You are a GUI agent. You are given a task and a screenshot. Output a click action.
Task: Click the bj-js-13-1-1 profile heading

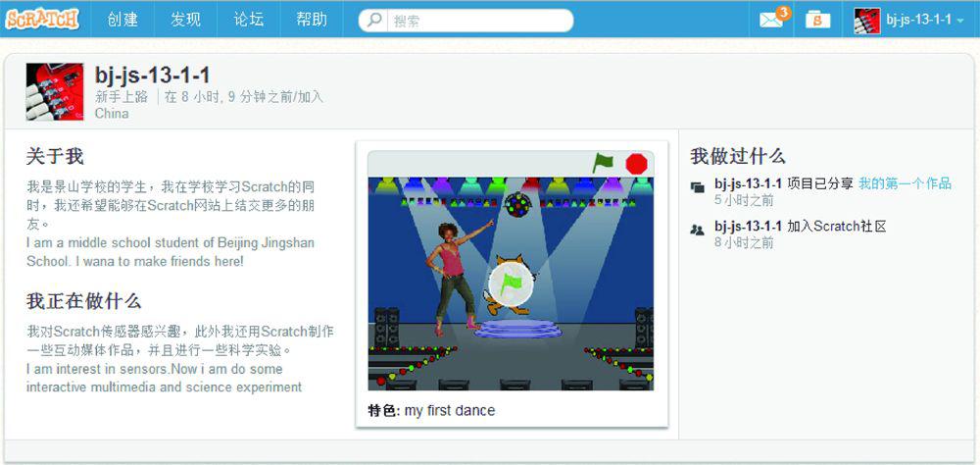point(153,76)
